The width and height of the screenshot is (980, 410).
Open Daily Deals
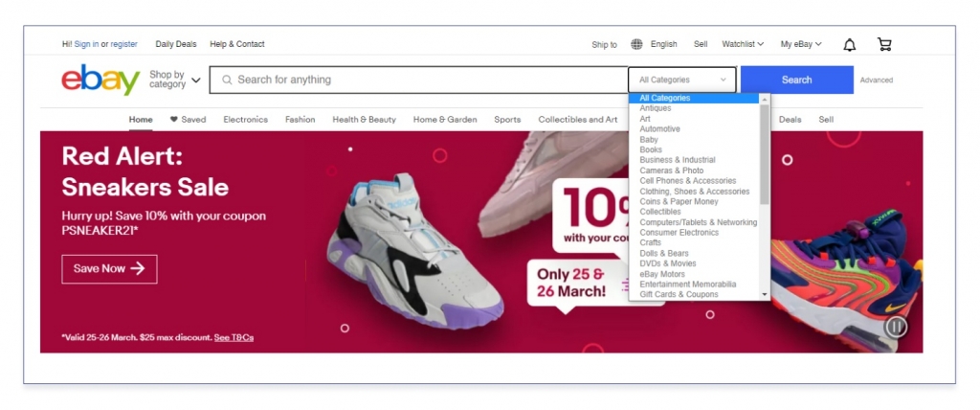176,44
